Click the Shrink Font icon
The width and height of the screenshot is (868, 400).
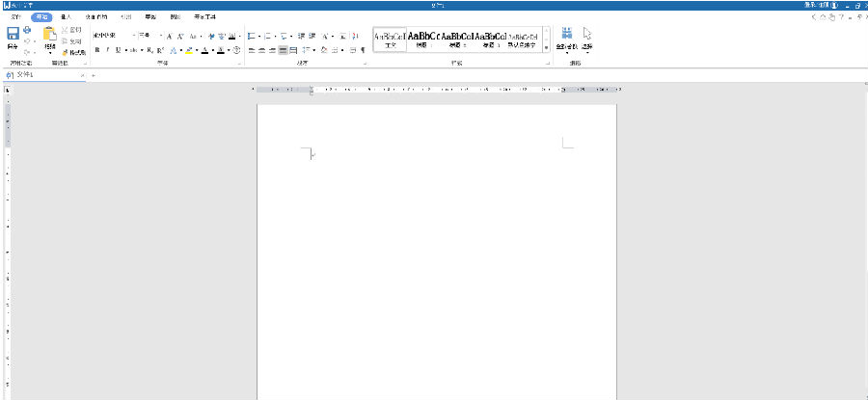180,37
